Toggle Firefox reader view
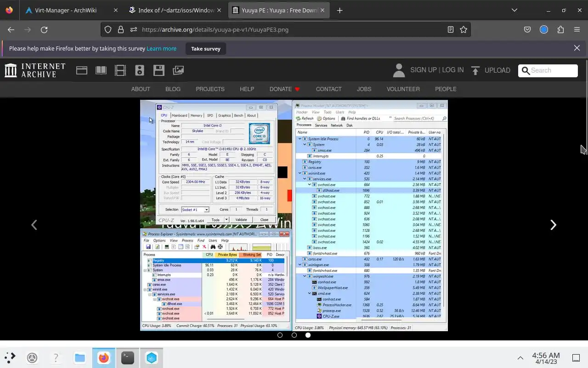The width and height of the screenshot is (588, 368). coord(451,29)
